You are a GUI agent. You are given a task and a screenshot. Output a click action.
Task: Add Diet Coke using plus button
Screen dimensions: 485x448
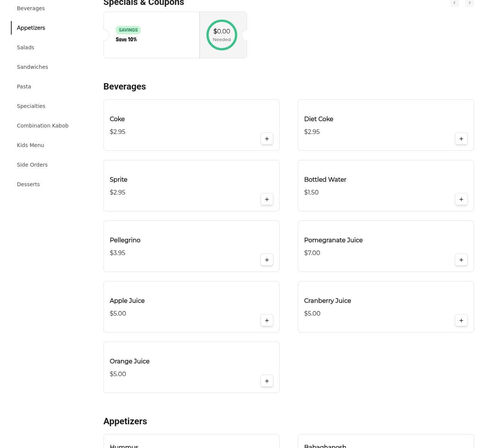click(461, 139)
